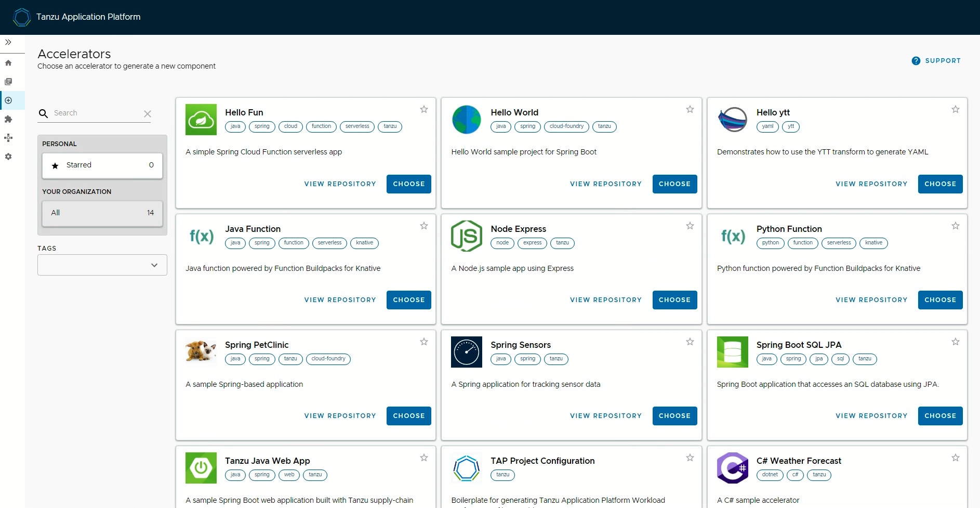Click the Spring PetClinic pets image
Viewport: 980px width, 508px height.
click(x=201, y=351)
